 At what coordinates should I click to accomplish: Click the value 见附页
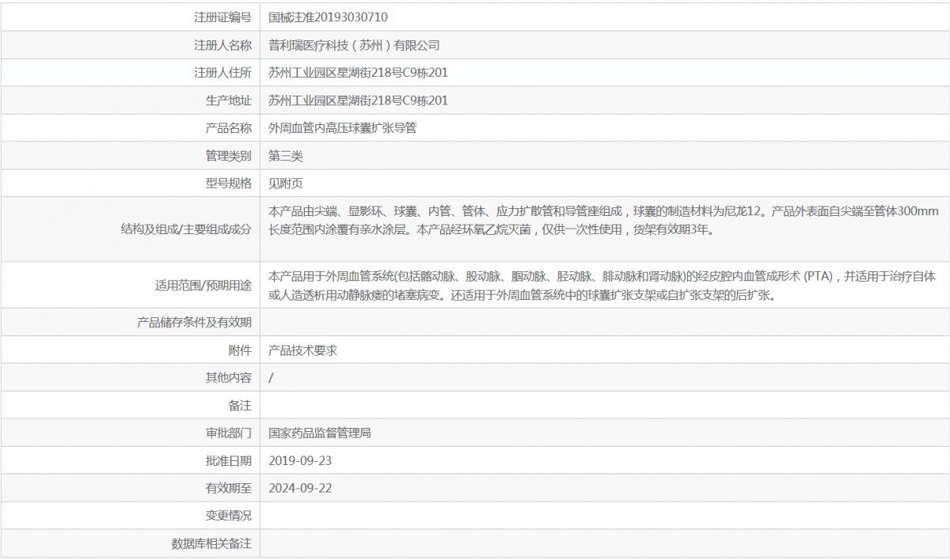286,184
